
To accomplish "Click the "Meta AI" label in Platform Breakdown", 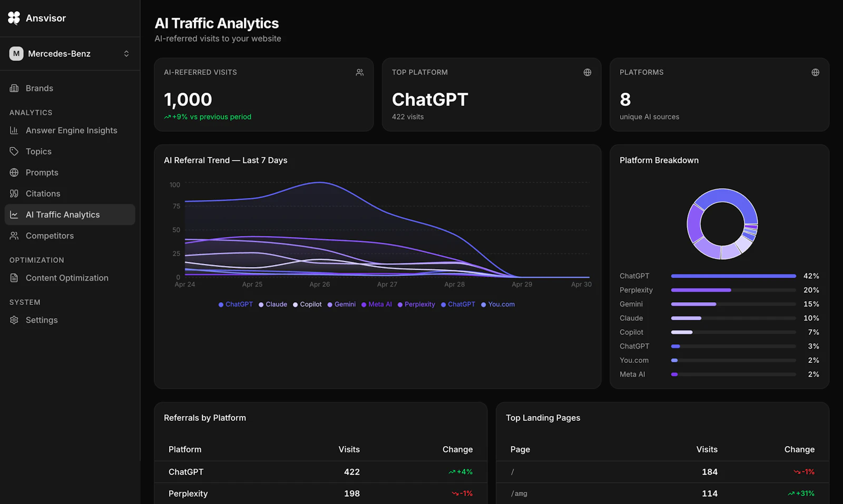I will (x=632, y=374).
